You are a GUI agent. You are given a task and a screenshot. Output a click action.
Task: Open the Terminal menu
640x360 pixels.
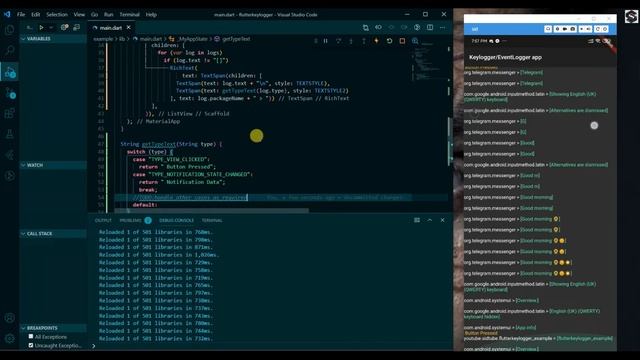click(129, 14)
